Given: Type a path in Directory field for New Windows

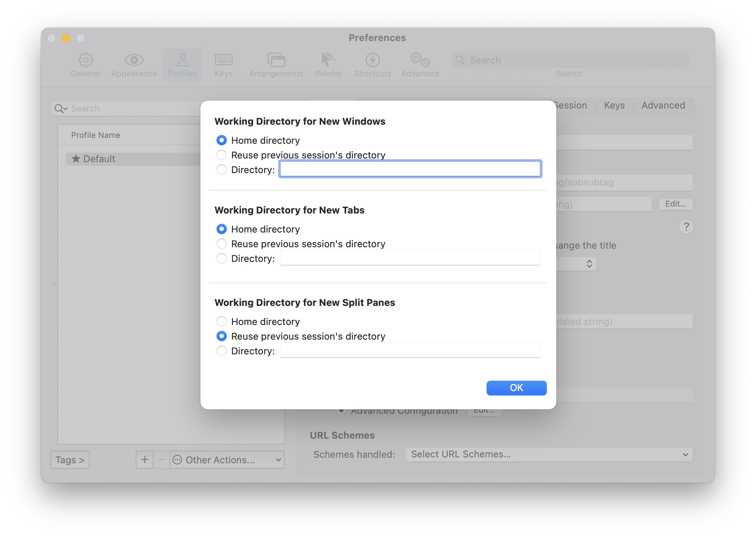Looking at the screenshot, I should coord(410,169).
